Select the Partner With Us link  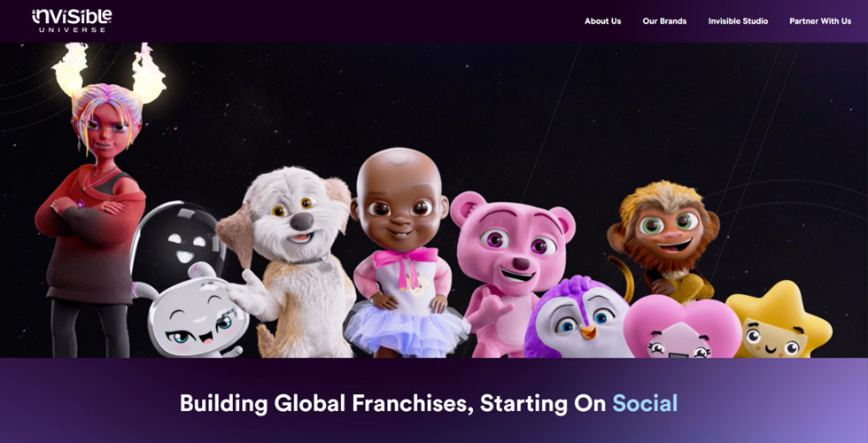point(820,21)
